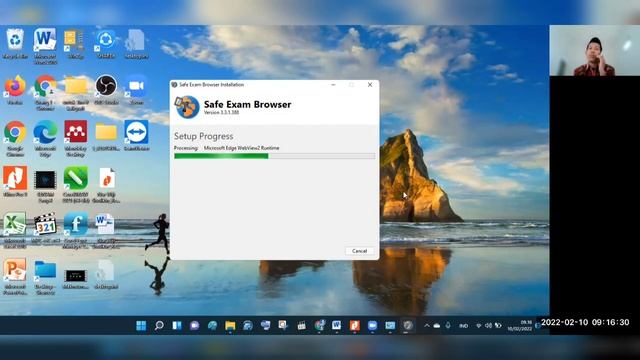Image resolution: width=640 pixels, height=360 pixels.
Task: Minimize the Safe Exam Browser Installation window
Action: coord(333,84)
